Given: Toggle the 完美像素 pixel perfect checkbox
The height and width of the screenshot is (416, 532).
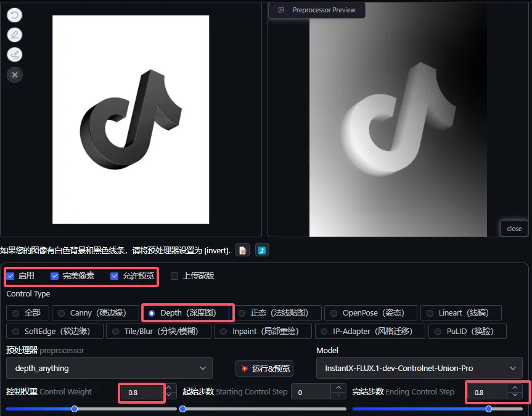Looking at the screenshot, I should 55,275.
